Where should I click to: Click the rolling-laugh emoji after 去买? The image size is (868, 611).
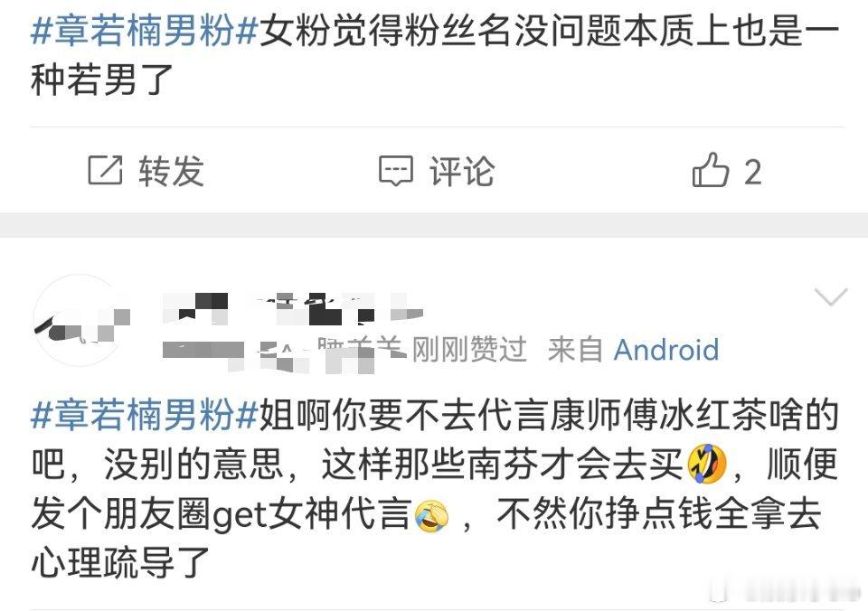[706, 464]
